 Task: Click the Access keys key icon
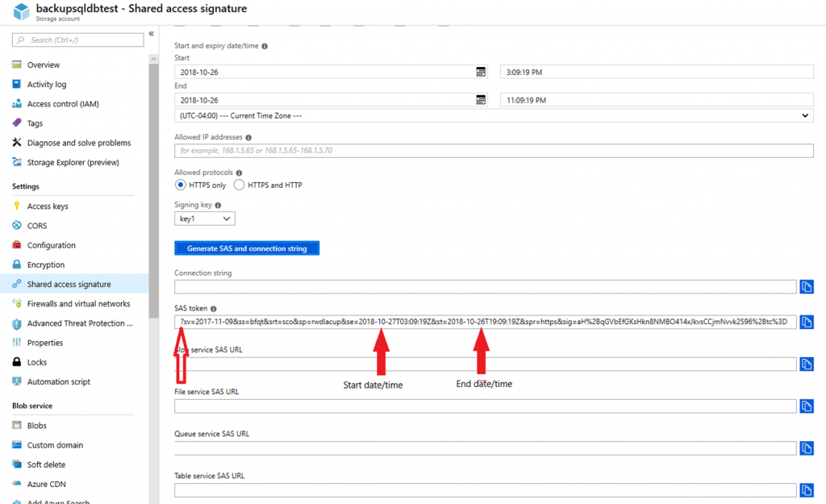(17, 206)
